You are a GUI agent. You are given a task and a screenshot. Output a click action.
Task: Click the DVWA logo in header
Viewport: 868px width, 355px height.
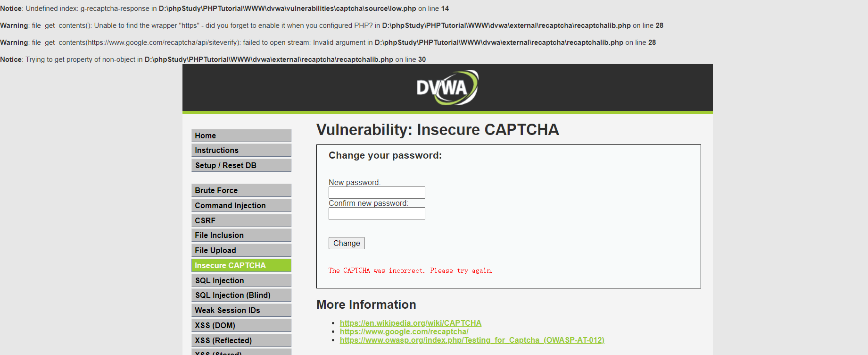coord(447,88)
